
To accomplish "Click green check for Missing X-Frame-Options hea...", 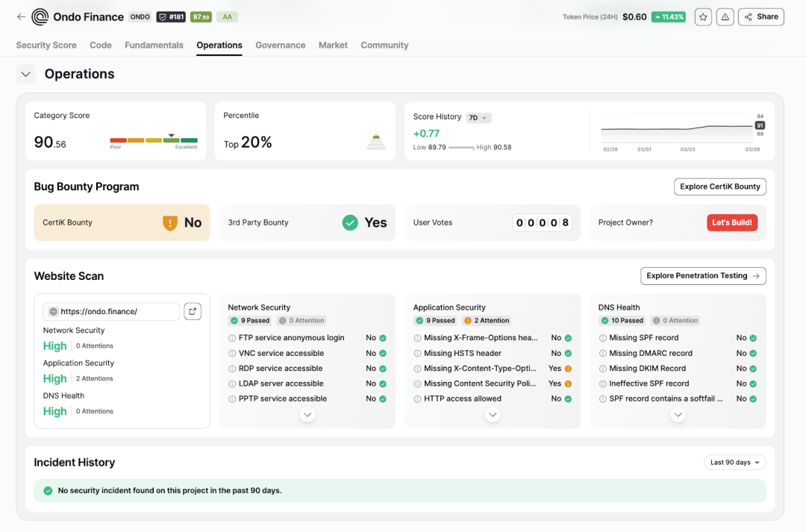I will (568, 338).
